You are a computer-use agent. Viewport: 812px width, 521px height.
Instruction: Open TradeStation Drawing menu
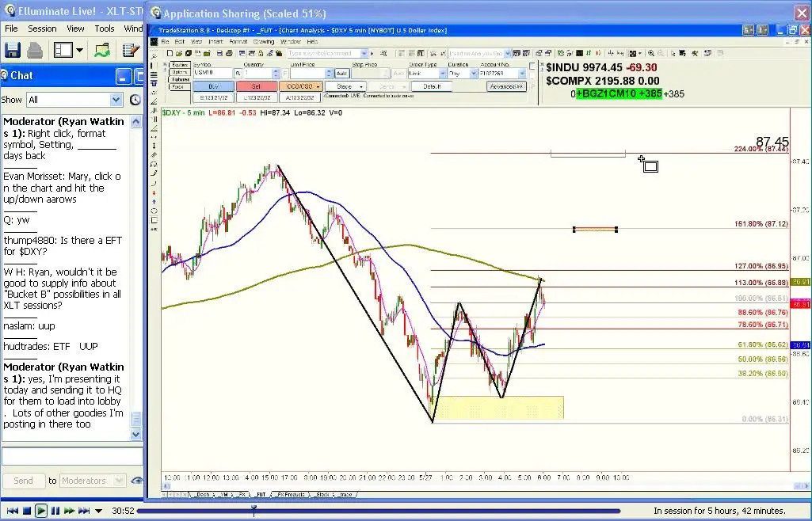(x=264, y=41)
